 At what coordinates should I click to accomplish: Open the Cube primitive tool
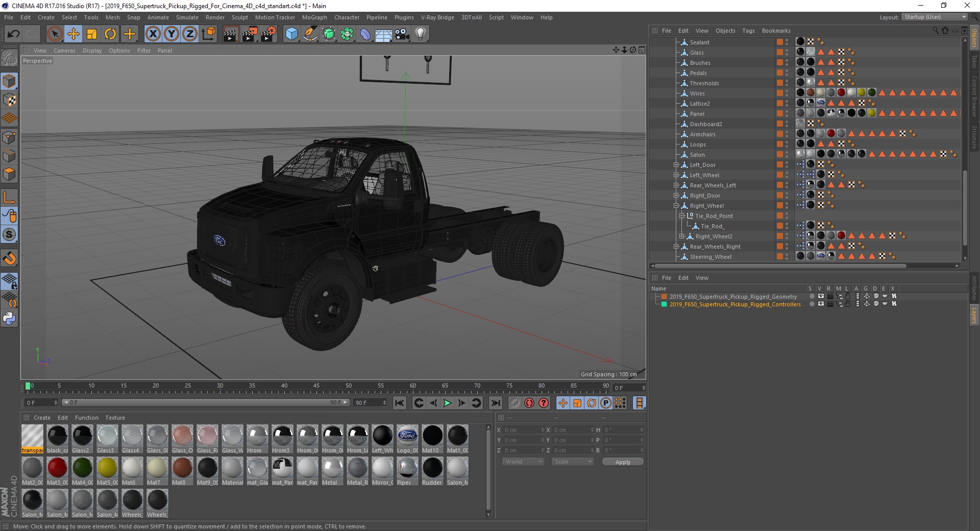(x=291, y=34)
